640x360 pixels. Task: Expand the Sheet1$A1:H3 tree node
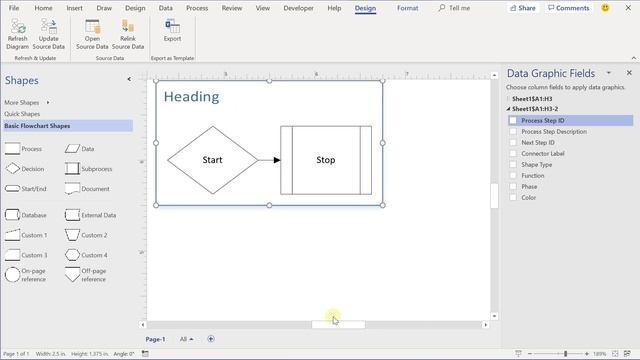509,99
